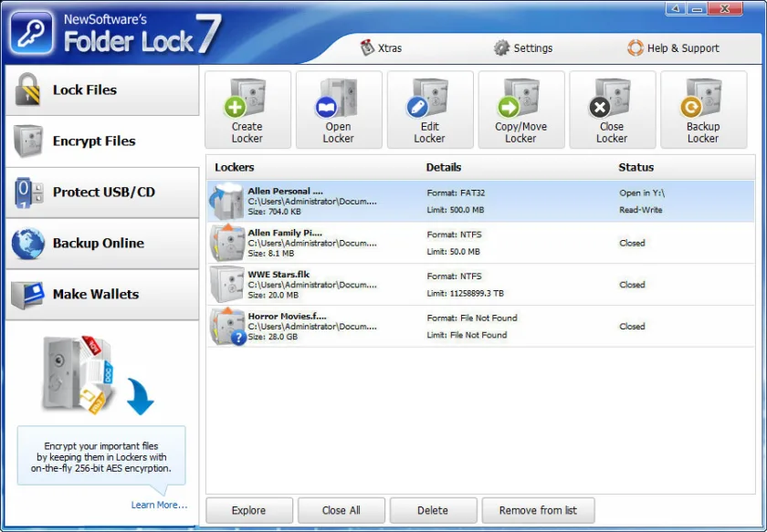
Task: Click 'Format: FAT32' detail
Action: tap(456, 193)
